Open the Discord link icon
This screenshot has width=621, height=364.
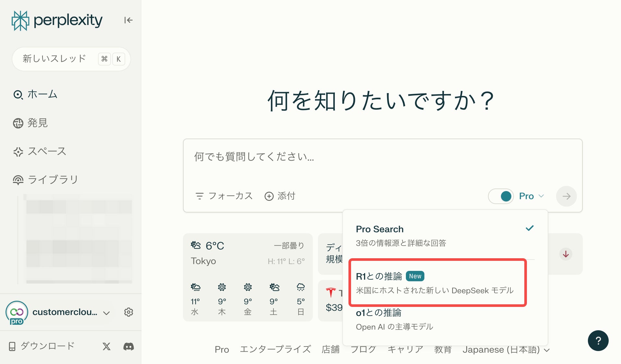pyautogui.click(x=128, y=346)
